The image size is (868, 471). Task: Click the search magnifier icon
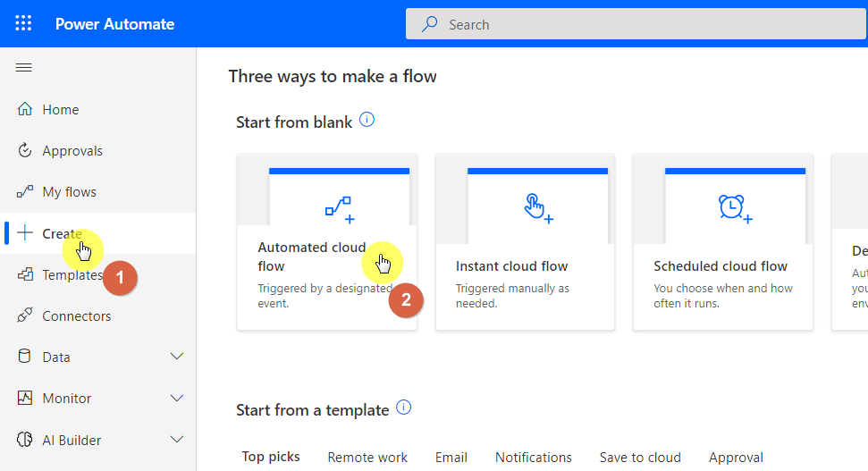pos(430,24)
